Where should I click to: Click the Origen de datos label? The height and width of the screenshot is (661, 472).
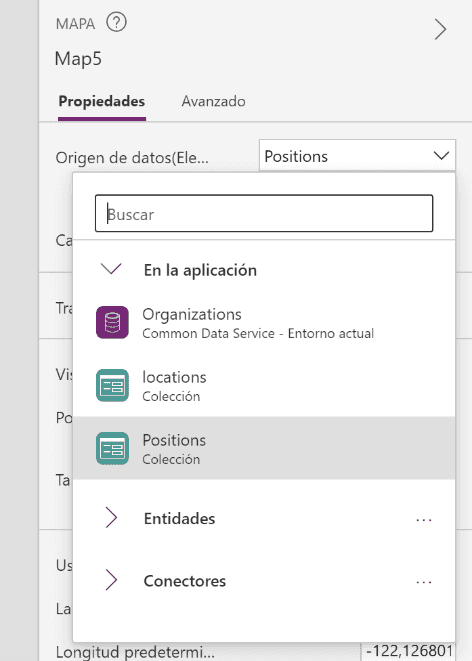coord(132,158)
